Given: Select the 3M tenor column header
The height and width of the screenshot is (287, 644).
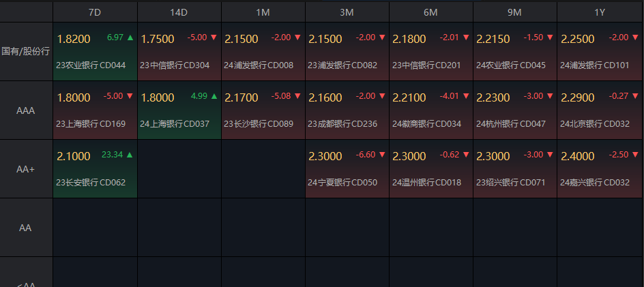Looking at the screenshot, I should coord(347,12).
